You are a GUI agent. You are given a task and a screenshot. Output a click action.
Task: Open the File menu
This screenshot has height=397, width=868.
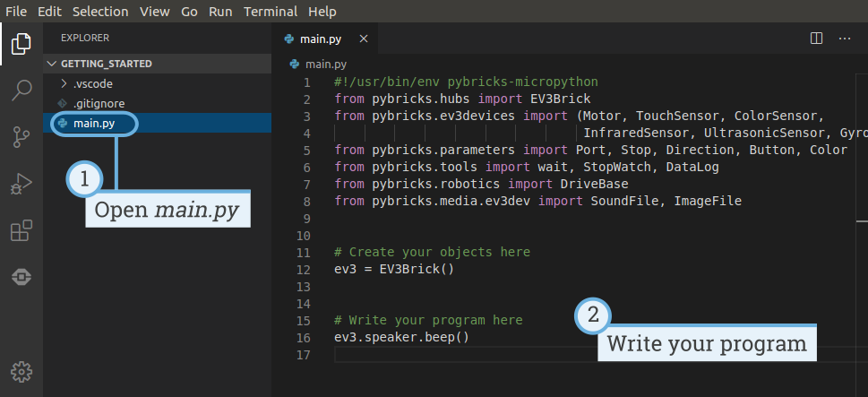pos(17,12)
